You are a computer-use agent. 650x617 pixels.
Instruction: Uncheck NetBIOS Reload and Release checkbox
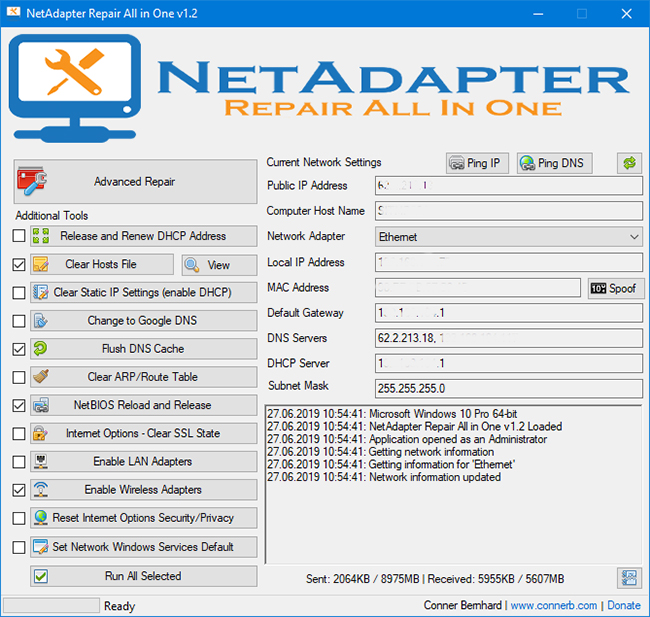[19, 405]
